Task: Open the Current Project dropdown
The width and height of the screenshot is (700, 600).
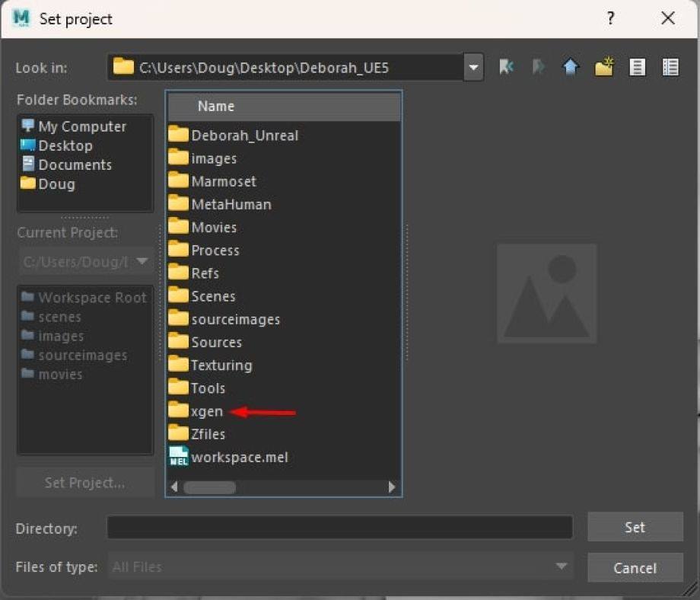Action: click(x=142, y=262)
